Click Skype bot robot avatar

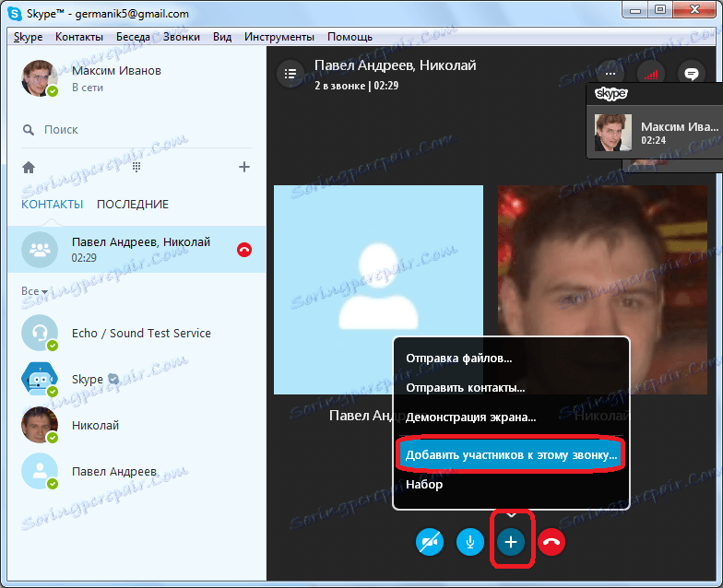[x=40, y=379]
